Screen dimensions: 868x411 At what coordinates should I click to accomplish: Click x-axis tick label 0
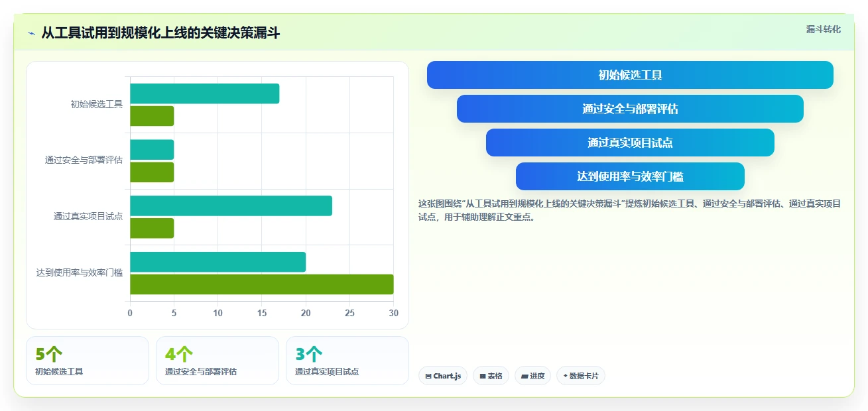pos(130,313)
